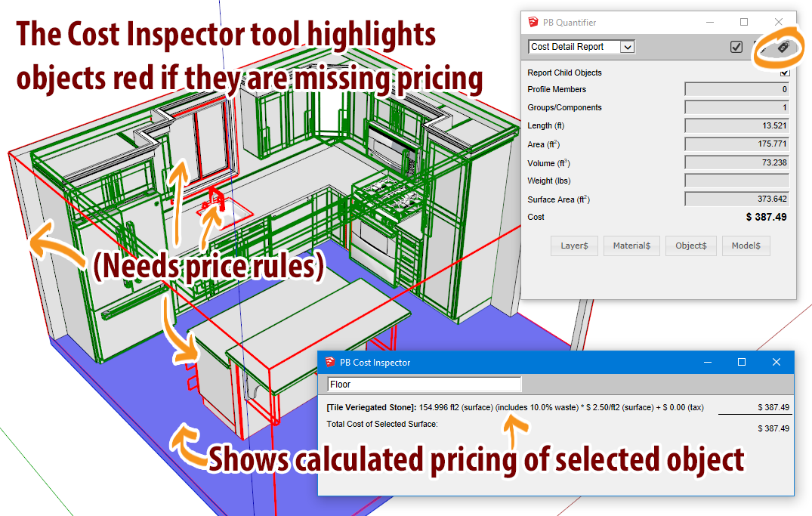Image resolution: width=812 pixels, height=516 pixels.
Task: Minimize the PB Quantifier window
Action: [x=709, y=23]
